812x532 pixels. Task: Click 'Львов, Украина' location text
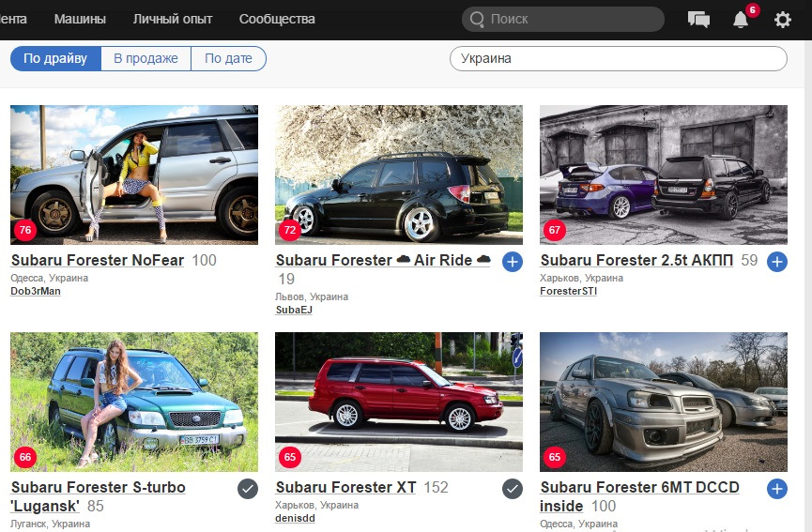tap(312, 296)
